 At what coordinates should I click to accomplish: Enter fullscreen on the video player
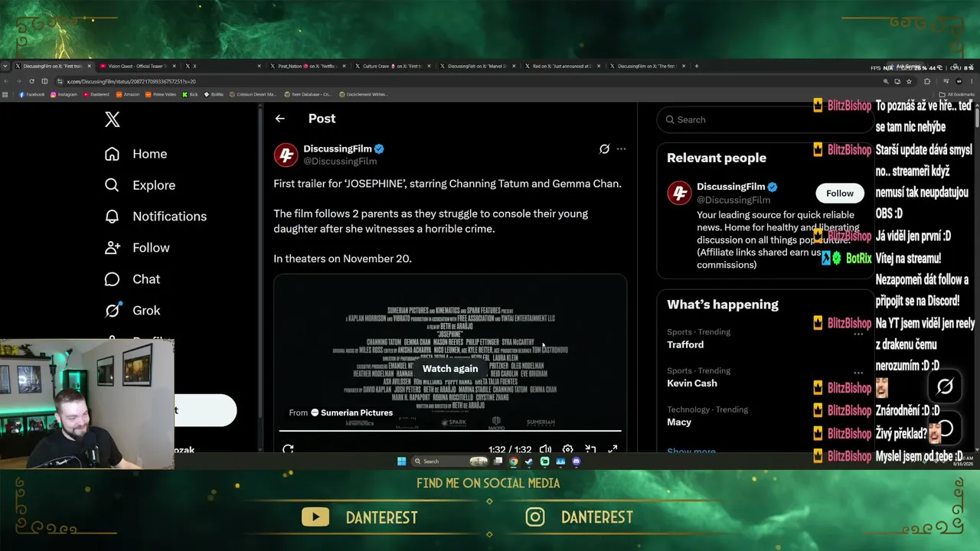612,449
